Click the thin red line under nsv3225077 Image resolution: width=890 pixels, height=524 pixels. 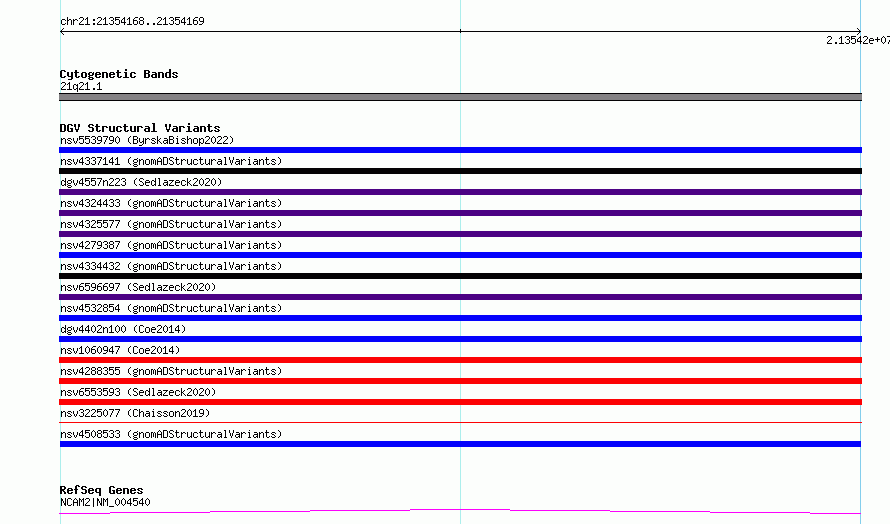tap(460, 422)
